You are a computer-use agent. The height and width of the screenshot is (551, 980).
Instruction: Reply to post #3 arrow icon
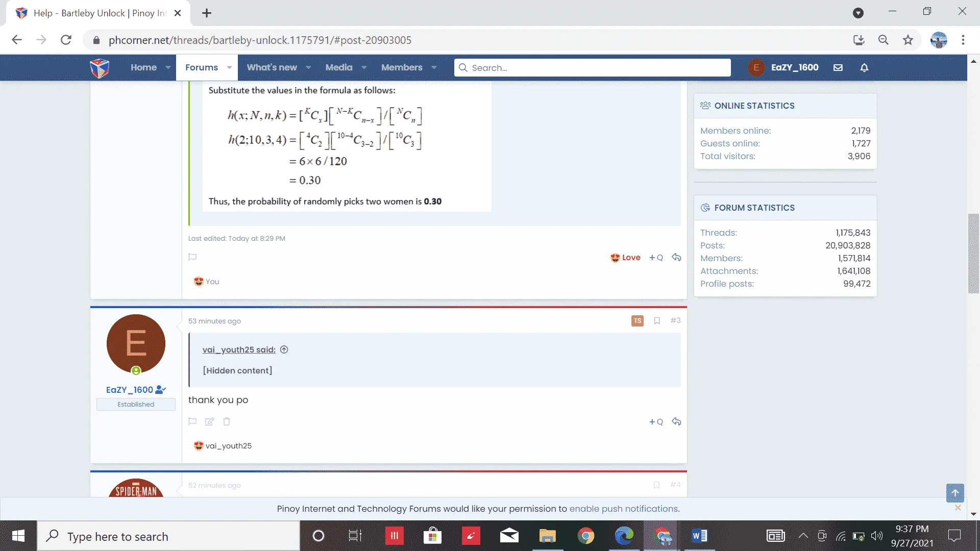click(676, 421)
